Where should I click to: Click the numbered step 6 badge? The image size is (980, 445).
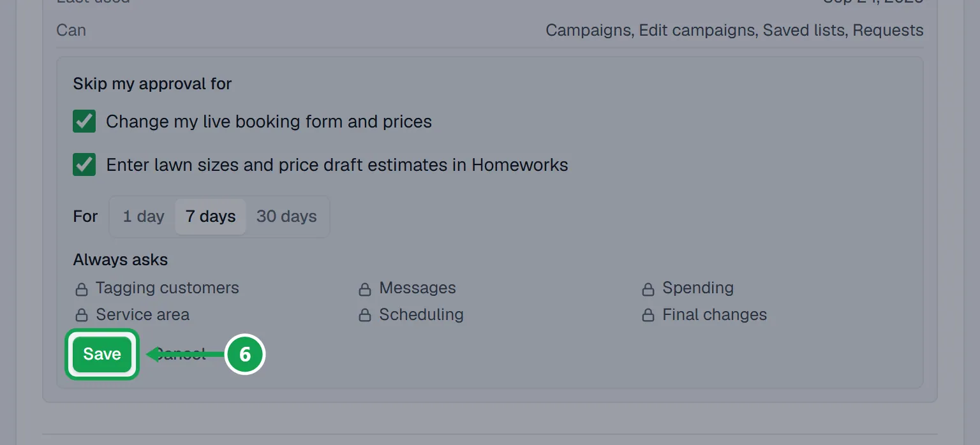245,354
